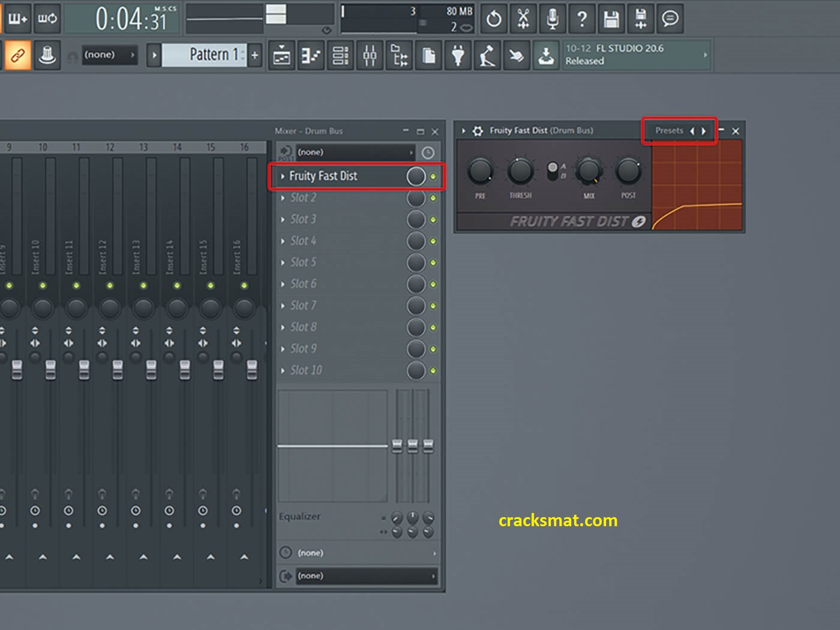The image size is (840, 630).
Task: Expand the Slot 6 arrow
Action: [x=283, y=284]
